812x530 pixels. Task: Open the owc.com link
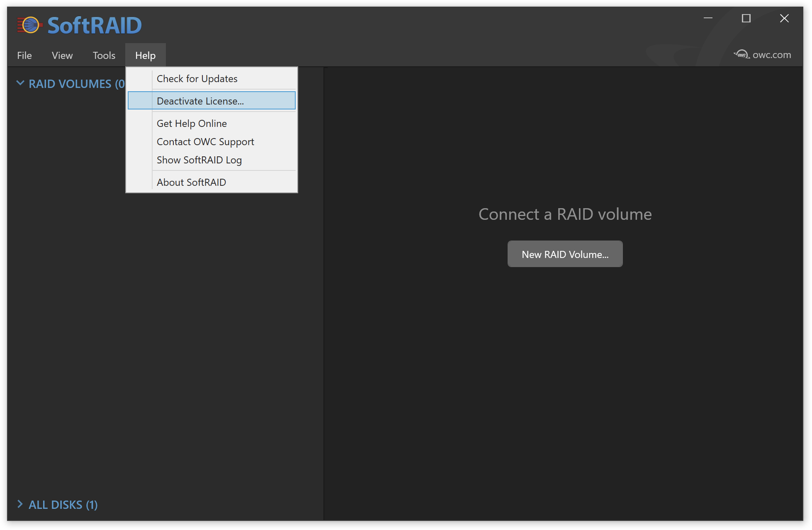click(771, 55)
